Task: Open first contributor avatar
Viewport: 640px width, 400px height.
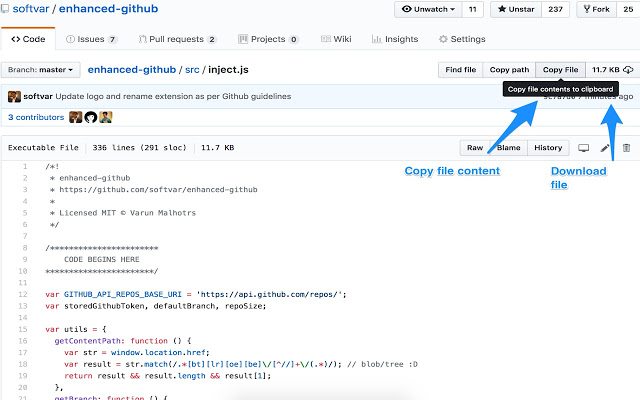Action: tap(76, 117)
